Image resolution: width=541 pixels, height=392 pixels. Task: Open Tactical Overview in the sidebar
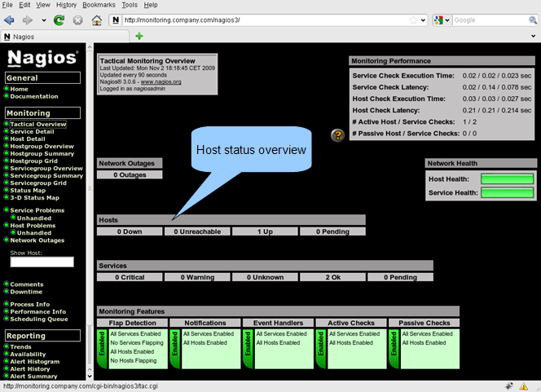point(38,124)
